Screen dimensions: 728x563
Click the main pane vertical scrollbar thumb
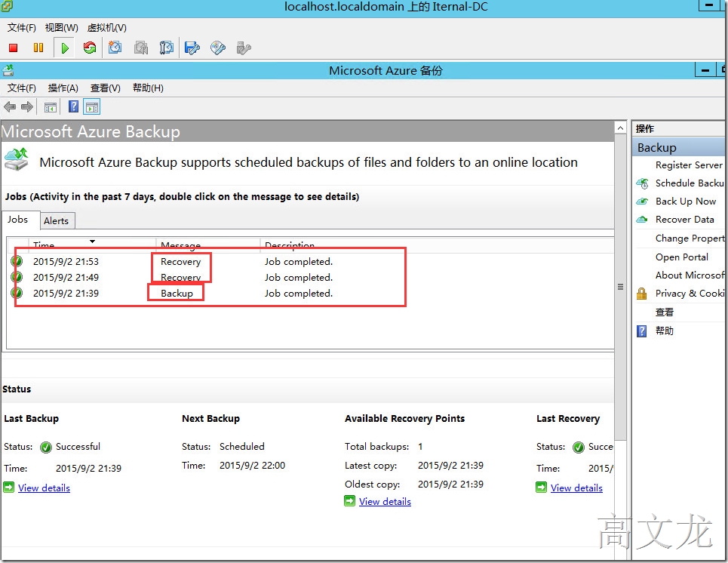click(620, 287)
